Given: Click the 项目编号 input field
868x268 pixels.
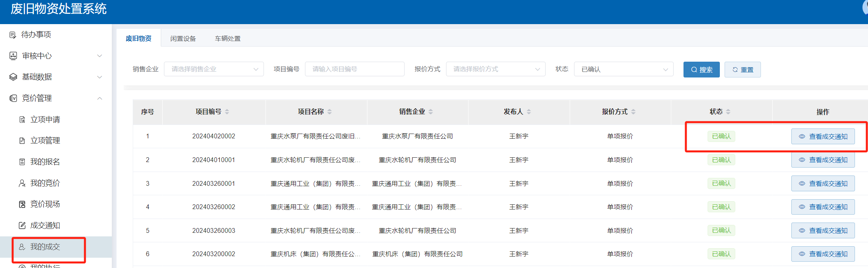Looking at the screenshot, I should click(354, 69).
